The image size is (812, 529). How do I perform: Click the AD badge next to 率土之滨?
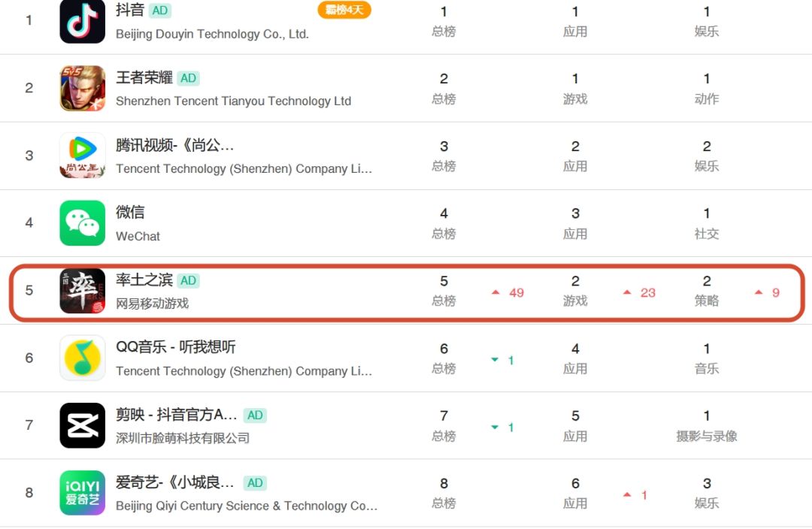[x=189, y=280]
